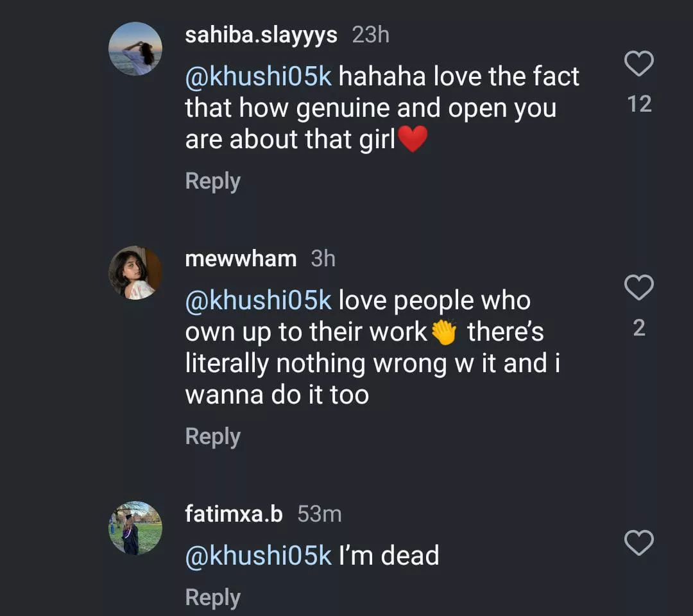The height and width of the screenshot is (616, 693).
Task: Open the mewwham username link
Action: pos(241,259)
